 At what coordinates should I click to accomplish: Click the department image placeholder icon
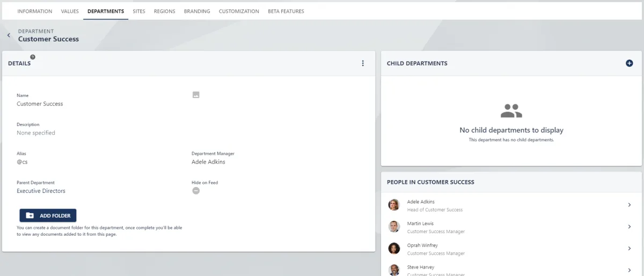[196, 95]
